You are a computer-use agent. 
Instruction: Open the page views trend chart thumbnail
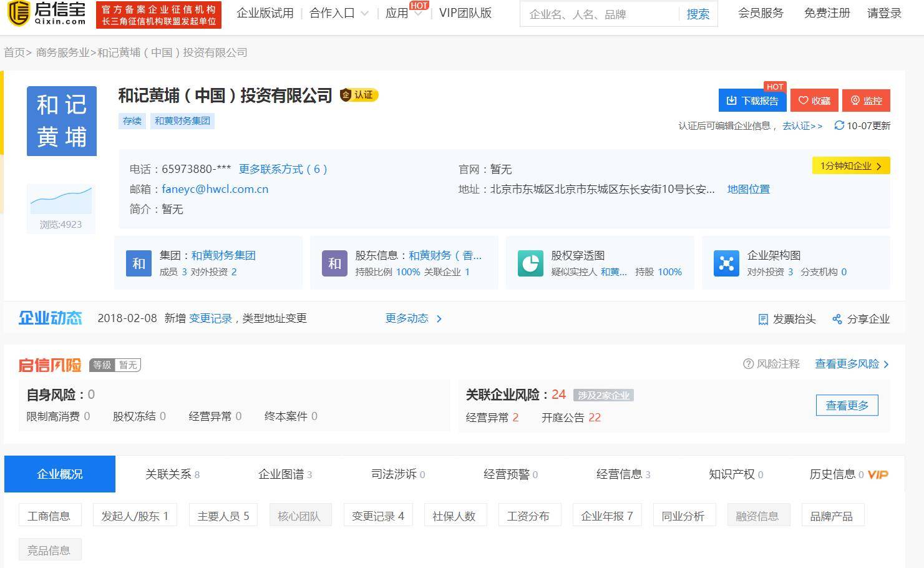(61, 200)
